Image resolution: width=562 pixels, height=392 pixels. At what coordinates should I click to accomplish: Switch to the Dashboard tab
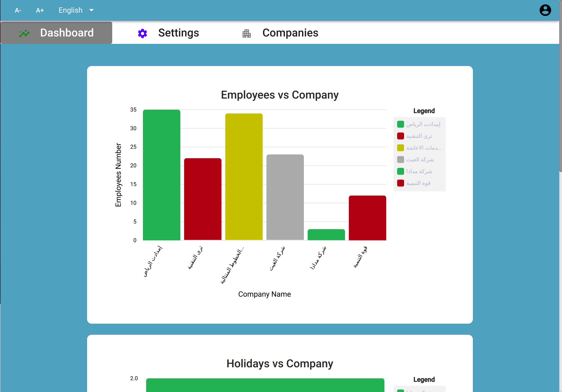pos(56,33)
